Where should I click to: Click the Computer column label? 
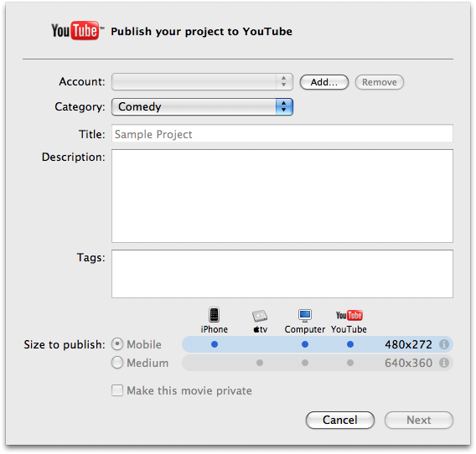(305, 329)
